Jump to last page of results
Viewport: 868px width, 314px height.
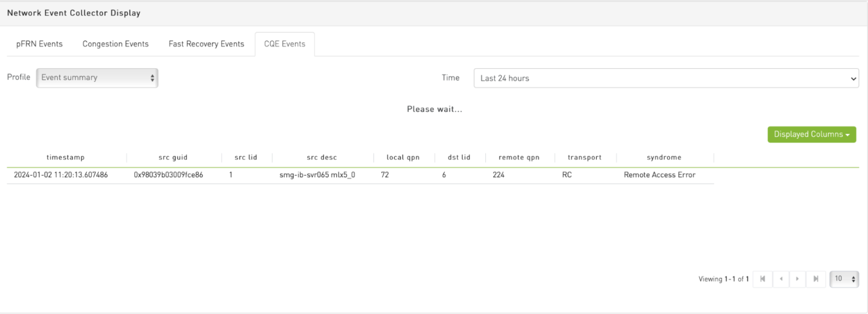tap(816, 279)
